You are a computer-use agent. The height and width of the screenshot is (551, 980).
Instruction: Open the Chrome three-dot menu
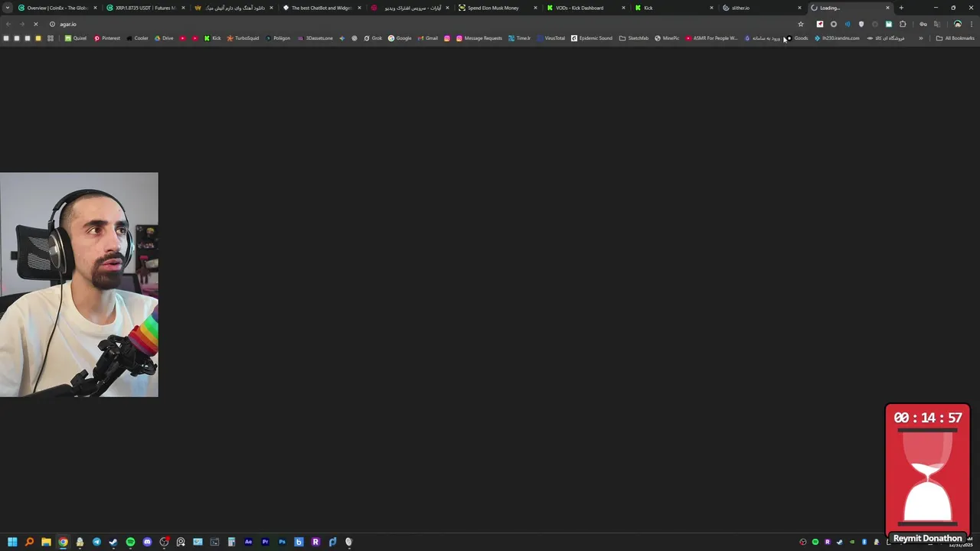pyautogui.click(x=971, y=24)
